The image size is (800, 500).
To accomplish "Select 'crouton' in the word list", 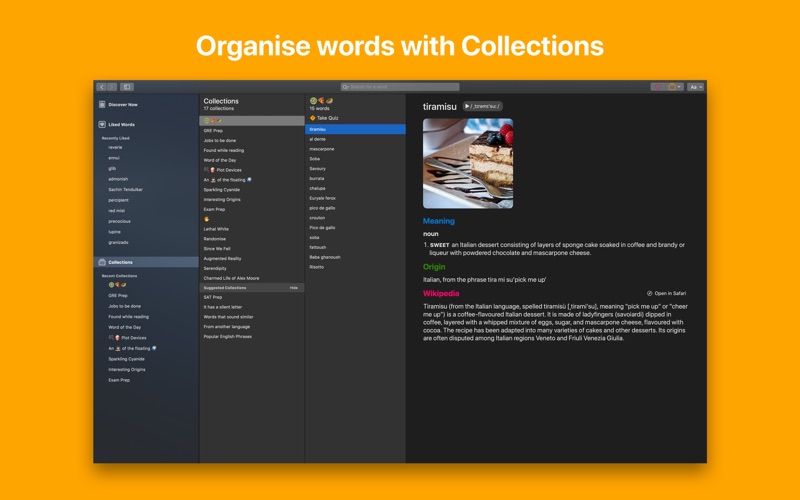I will tap(317, 218).
